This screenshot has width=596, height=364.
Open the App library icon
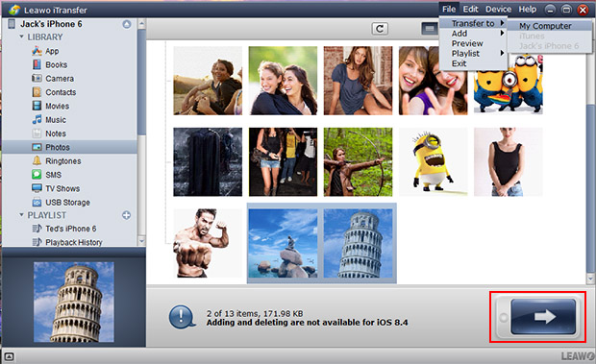click(x=37, y=51)
